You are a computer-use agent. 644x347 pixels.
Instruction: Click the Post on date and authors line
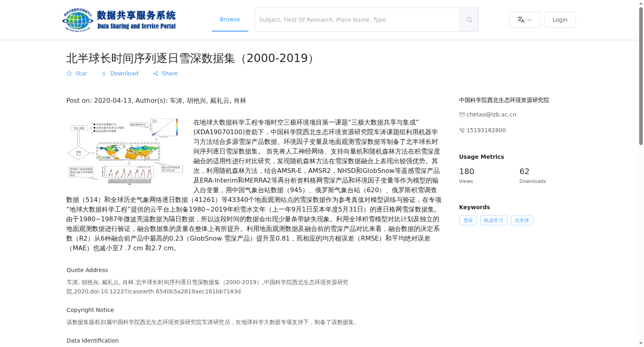[156, 100]
